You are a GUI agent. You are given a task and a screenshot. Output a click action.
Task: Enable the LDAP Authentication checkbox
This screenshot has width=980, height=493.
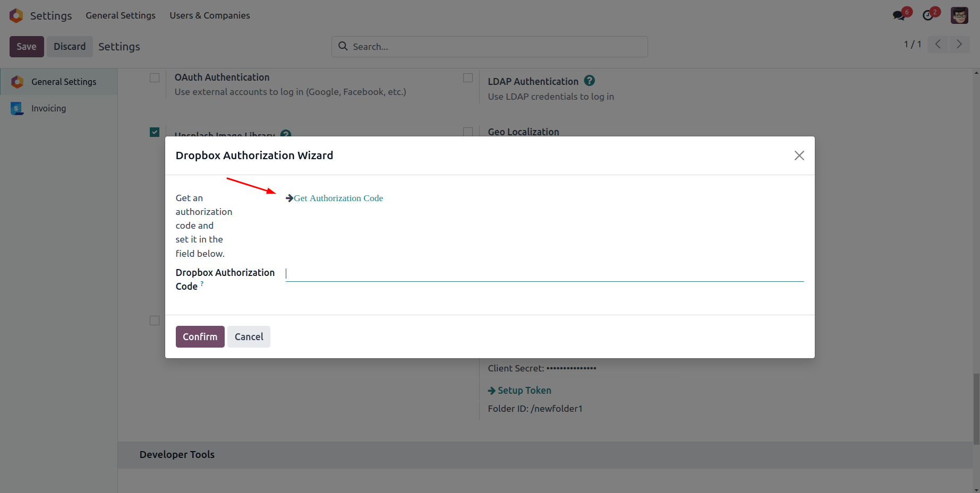[468, 78]
